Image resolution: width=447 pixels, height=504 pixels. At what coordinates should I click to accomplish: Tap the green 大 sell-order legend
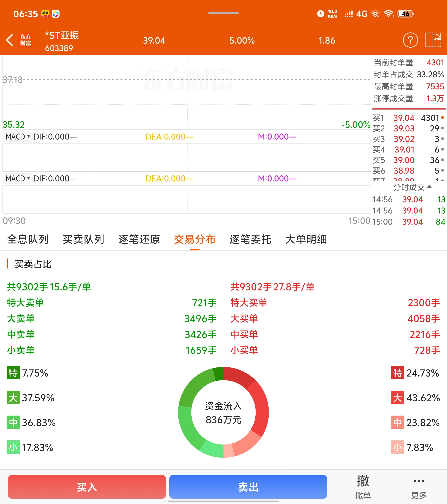tap(13, 398)
